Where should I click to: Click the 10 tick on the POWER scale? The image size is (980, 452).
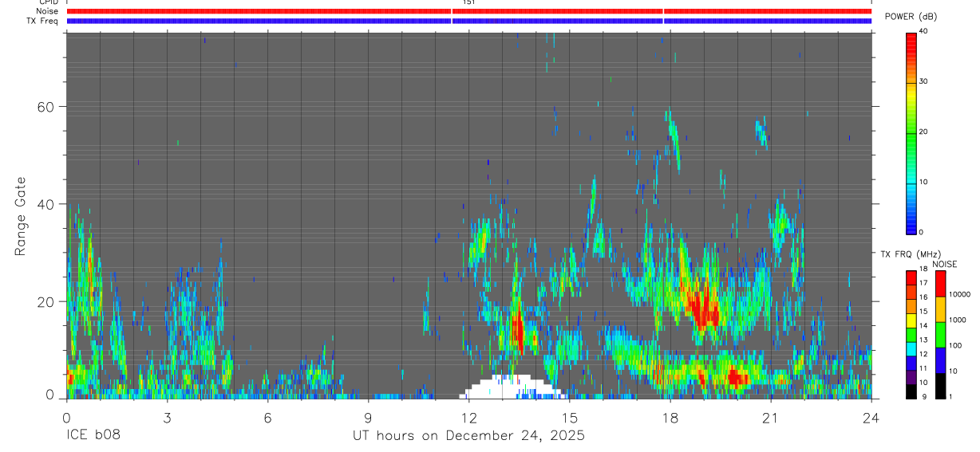point(924,183)
